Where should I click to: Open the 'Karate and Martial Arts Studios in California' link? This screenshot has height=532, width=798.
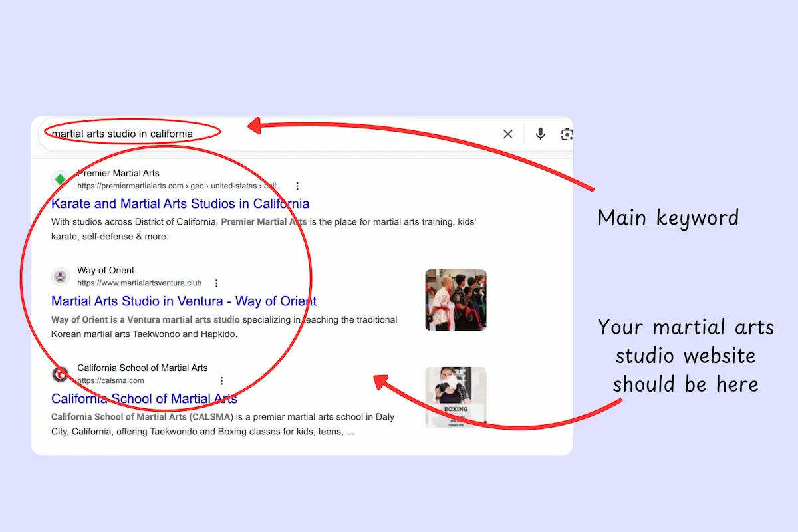[x=180, y=203]
